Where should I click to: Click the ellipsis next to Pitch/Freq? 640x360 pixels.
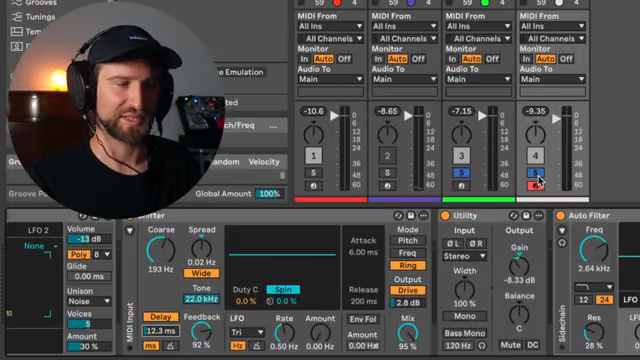pos(273,126)
